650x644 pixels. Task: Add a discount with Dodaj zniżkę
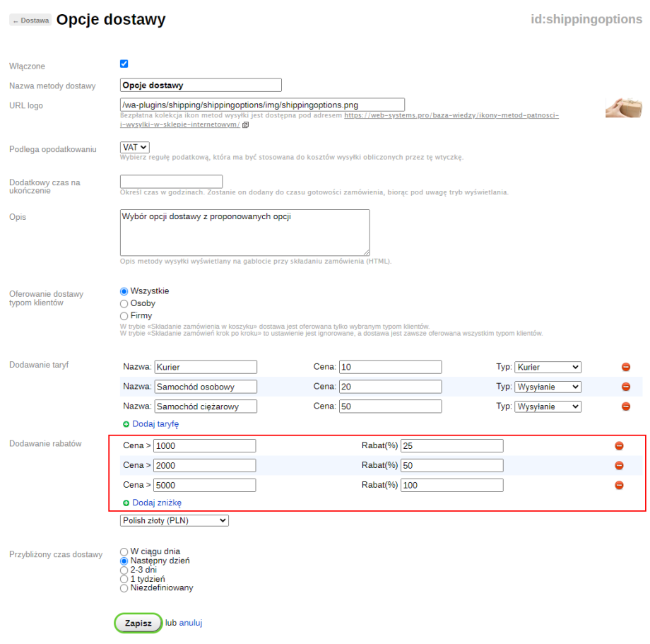click(x=157, y=503)
